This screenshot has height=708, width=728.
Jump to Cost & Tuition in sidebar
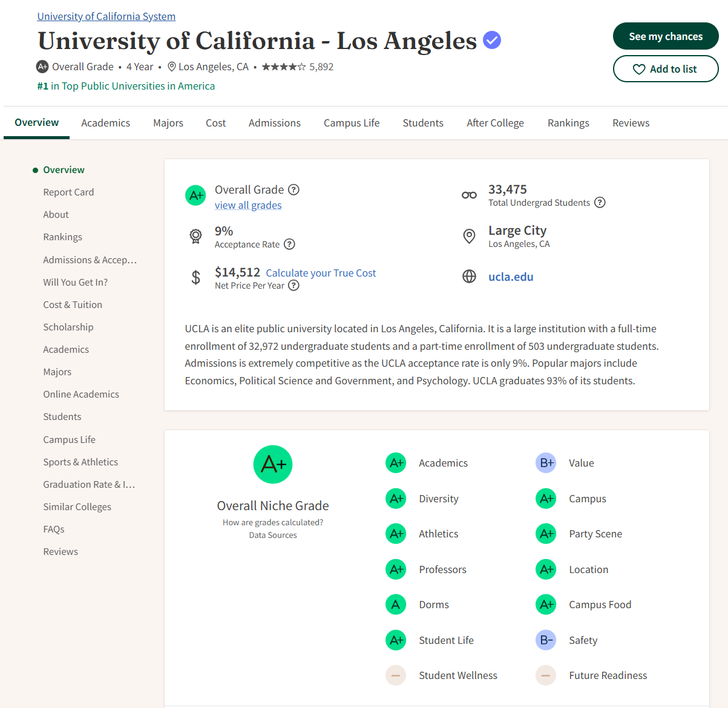73,305
